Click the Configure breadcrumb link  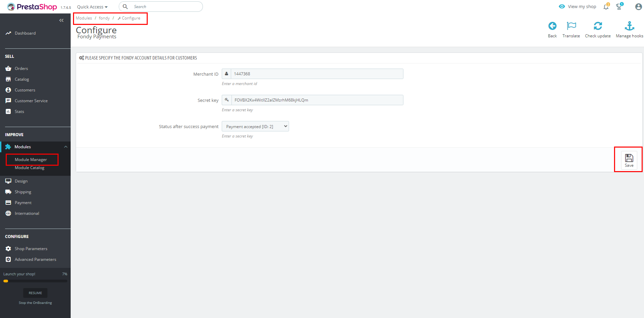[129, 18]
